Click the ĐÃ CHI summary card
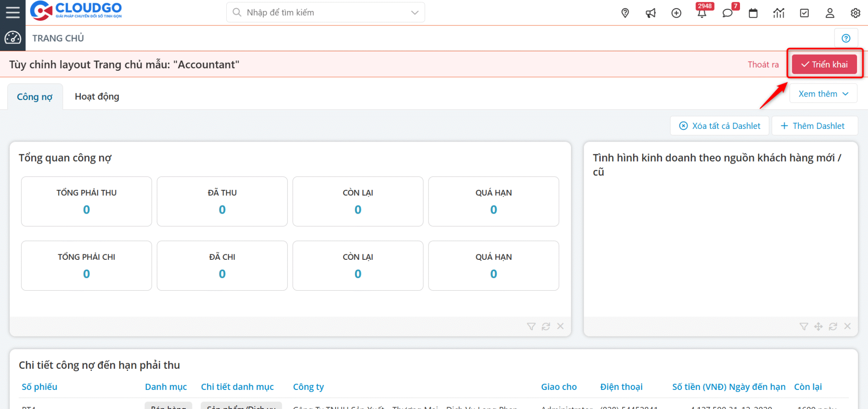 [x=222, y=266]
